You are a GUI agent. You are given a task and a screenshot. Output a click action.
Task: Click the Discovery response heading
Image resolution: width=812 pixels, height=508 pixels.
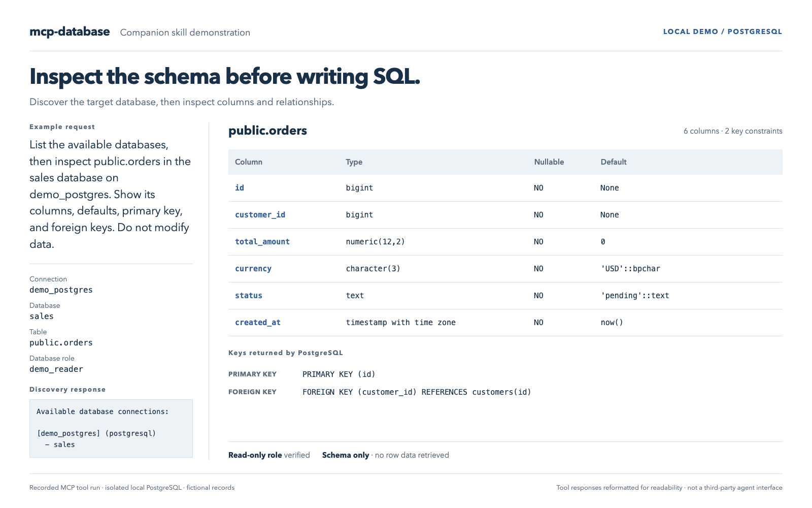click(67, 390)
